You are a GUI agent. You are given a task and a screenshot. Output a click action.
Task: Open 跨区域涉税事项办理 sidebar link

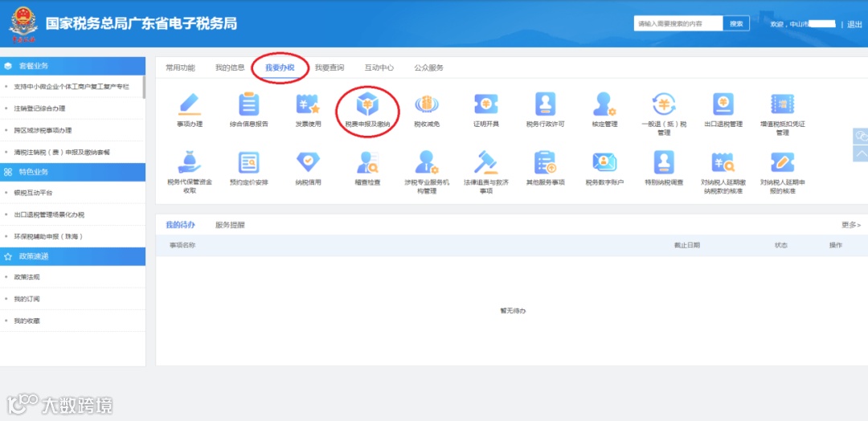[x=43, y=131]
